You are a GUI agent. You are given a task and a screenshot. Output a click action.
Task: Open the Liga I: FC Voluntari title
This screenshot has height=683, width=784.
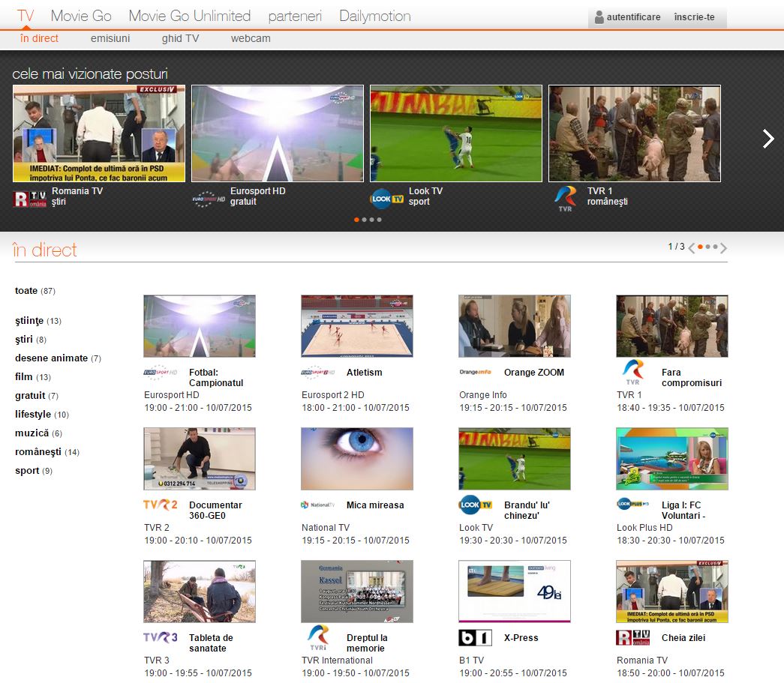coord(683,510)
